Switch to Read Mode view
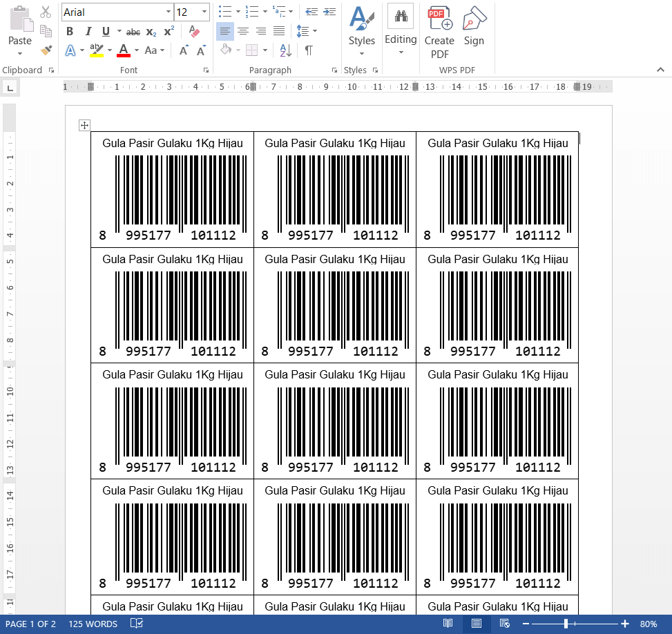 coord(448,624)
